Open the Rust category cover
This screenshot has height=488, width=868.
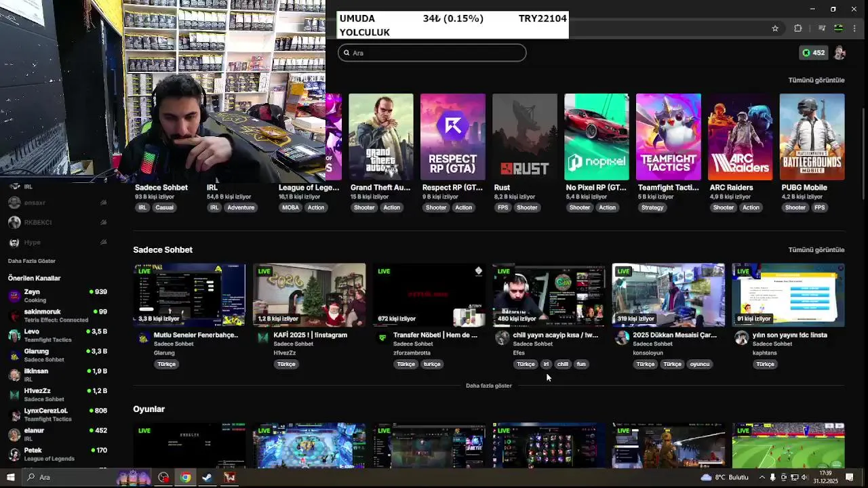524,137
